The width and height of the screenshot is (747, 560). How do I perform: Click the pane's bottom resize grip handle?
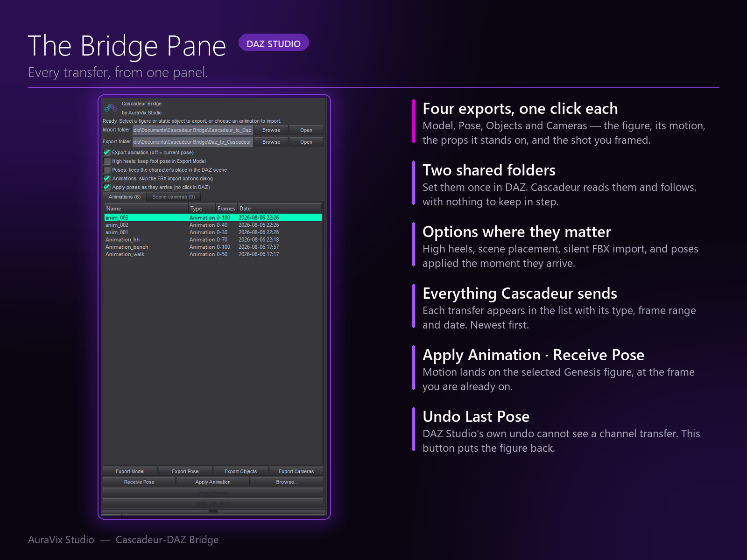coord(213,511)
